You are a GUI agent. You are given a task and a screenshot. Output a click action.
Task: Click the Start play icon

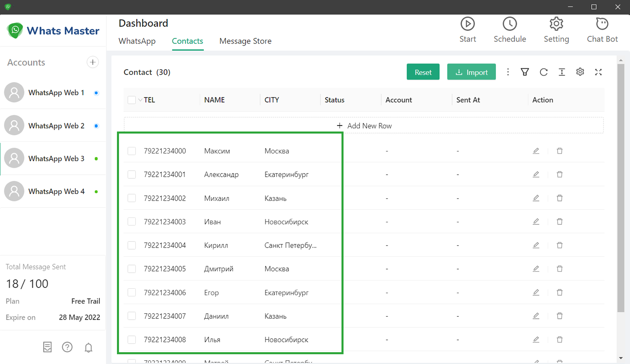click(x=467, y=24)
